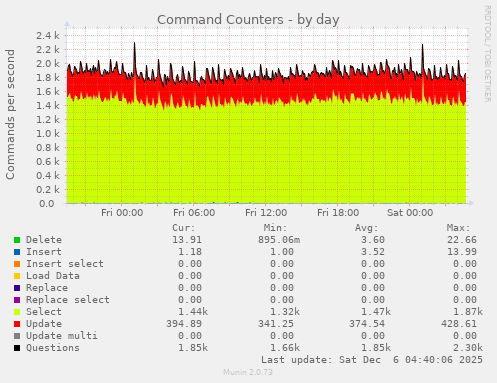This screenshot has height=383, width=497.
Task: Click the Select maximum value 1.87k
Action: [468, 312]
